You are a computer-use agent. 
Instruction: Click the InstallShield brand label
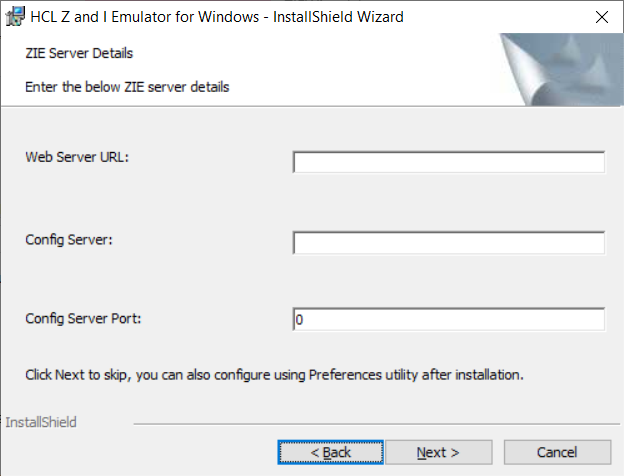coord(41,422)
